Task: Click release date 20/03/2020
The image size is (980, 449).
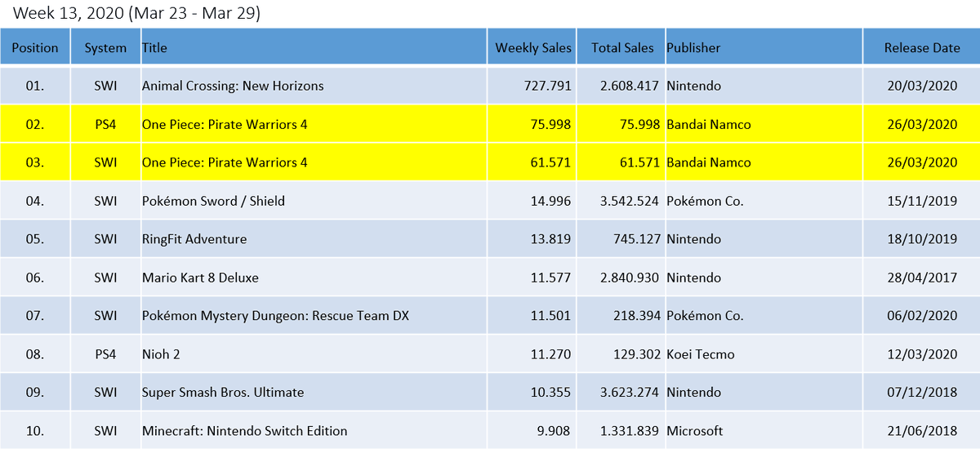Action: click(922, 86)
